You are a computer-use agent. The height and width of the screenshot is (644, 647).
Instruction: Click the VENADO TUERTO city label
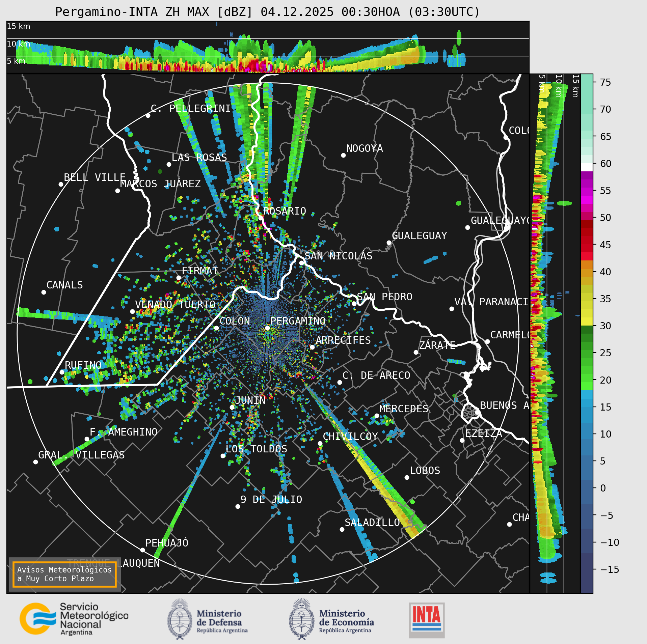coord(176,305)
